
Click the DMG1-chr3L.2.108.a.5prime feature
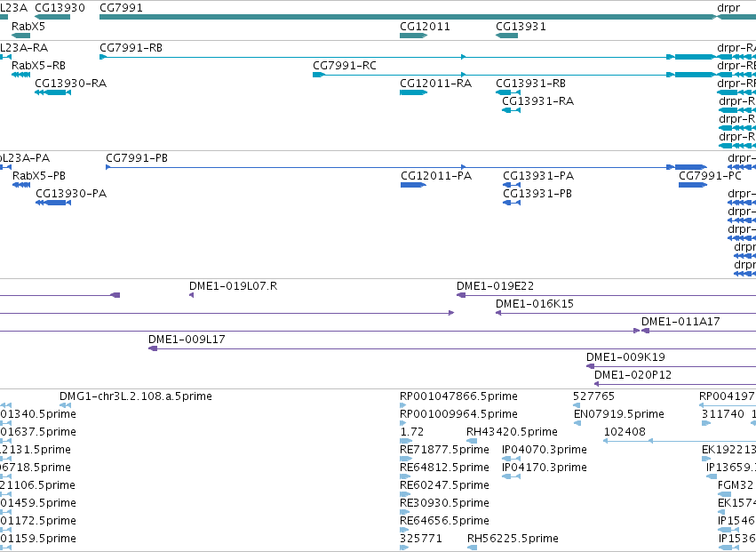pyautogui.click(x=65, y=405)
